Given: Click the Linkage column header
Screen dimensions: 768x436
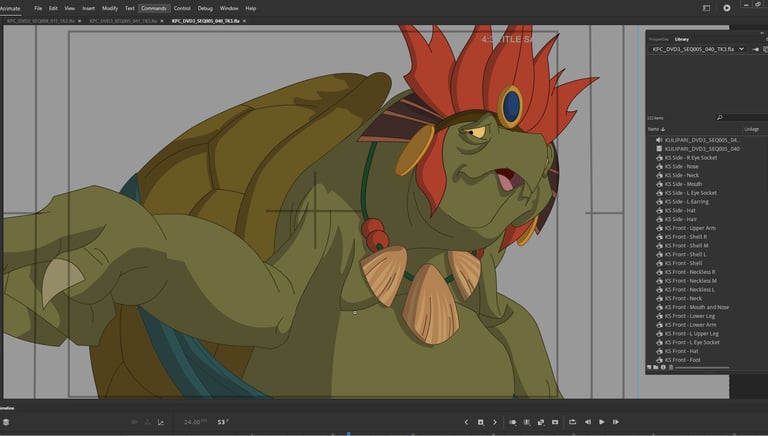Looking at the screenshot, I should [x=751, y=129].
